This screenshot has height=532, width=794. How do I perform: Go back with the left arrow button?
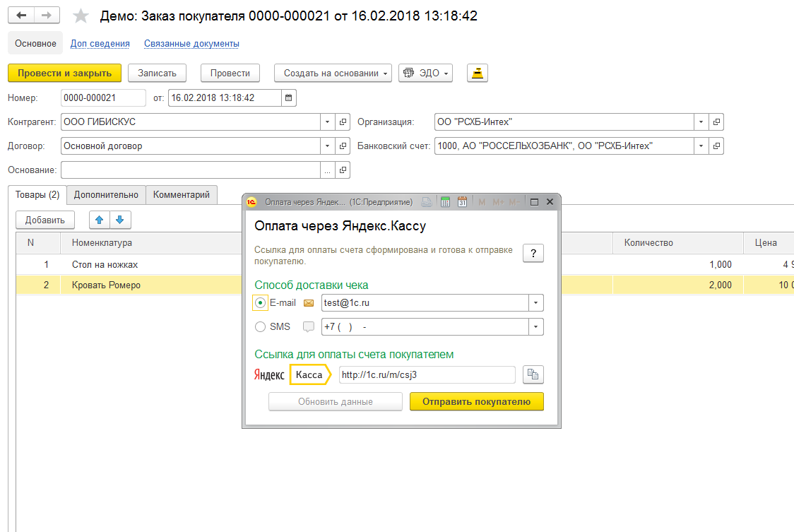click(21, 16)
